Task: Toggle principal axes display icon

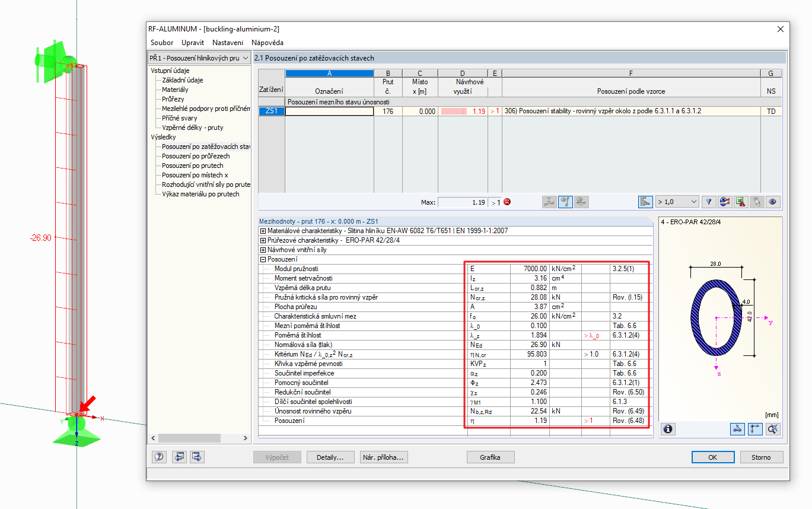Action: tap(755, 429)
